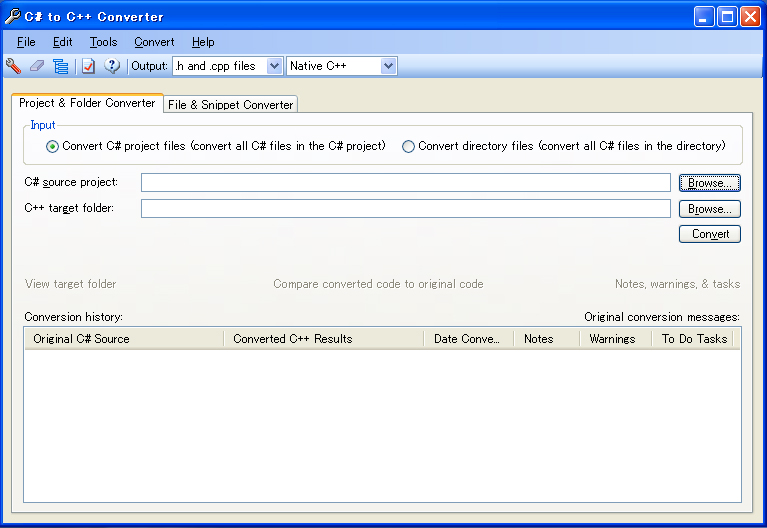Open the File menu
The width and height of the screenshot is (767, 528).
26,42
